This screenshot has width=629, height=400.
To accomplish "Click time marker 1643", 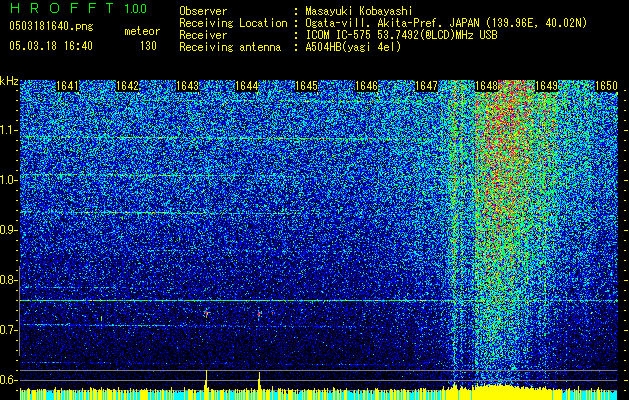I will pos(187,86).
